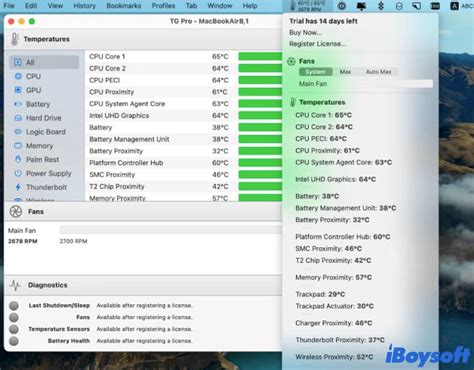The width and height of the screenshot is (474, 370).
Task: Select Platform Controller Hub row
Action: 183,163
